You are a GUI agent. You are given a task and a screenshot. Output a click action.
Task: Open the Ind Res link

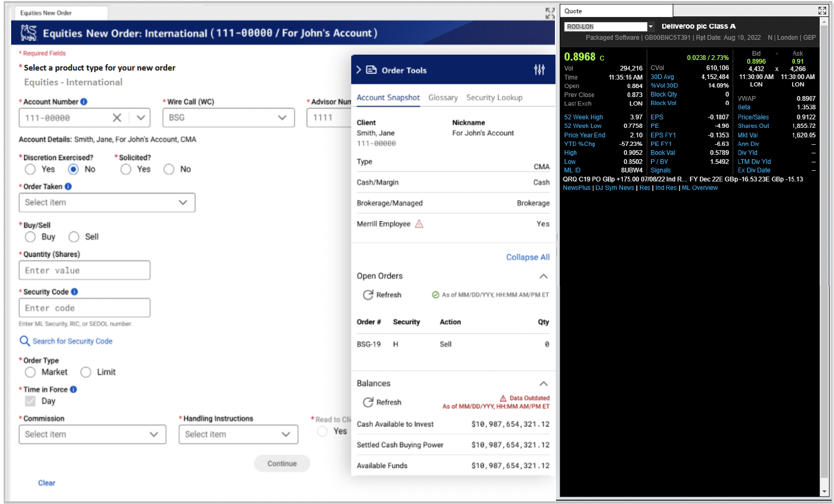tap(666, 188)
